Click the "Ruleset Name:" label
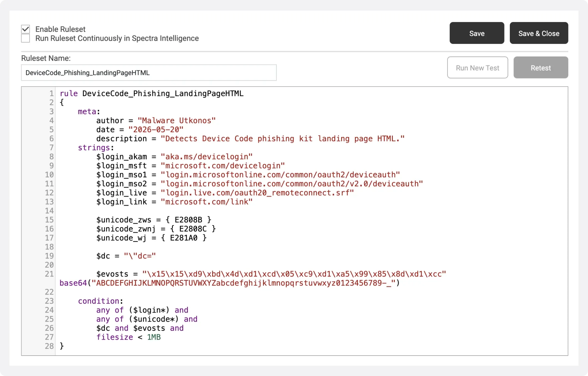Screen dimensions: 588x376 click(46, 58)
